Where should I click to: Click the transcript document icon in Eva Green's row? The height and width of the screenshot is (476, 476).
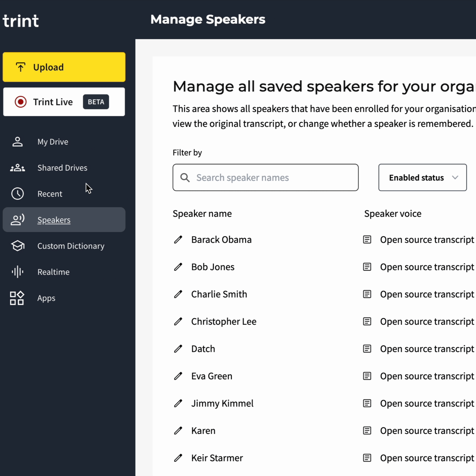(x=367, y=376)
